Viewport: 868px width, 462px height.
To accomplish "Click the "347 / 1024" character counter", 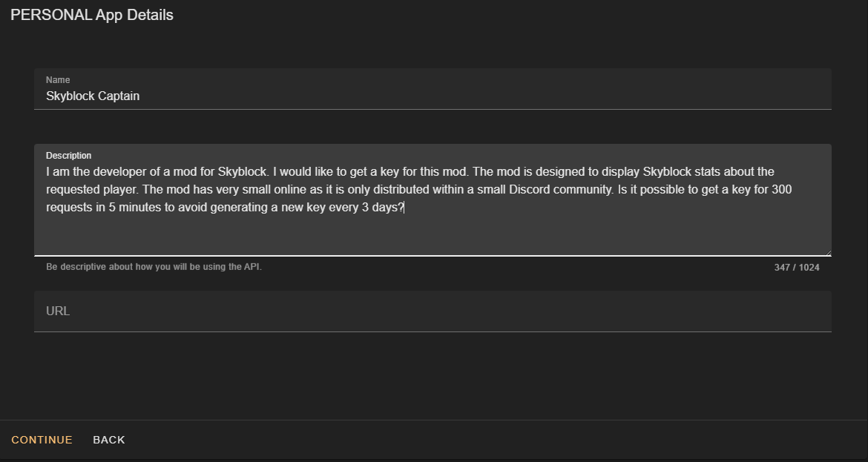I will (x=797, y=268).
